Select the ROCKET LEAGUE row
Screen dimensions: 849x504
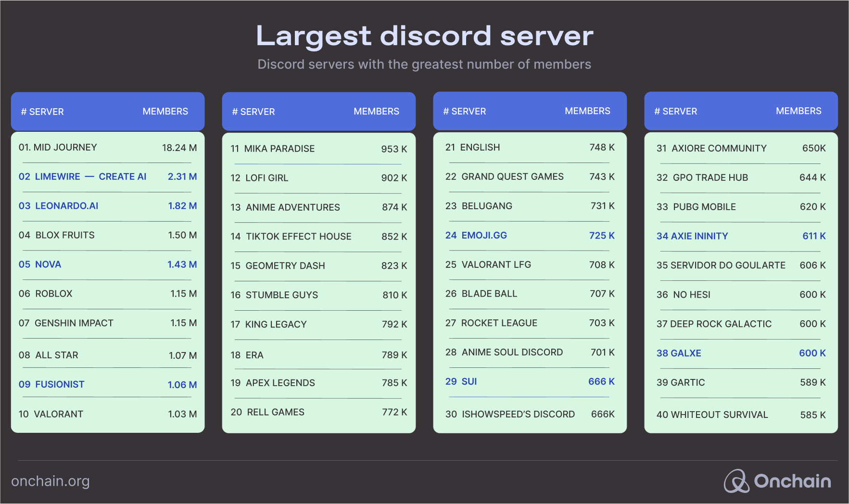tap(530, 323)
